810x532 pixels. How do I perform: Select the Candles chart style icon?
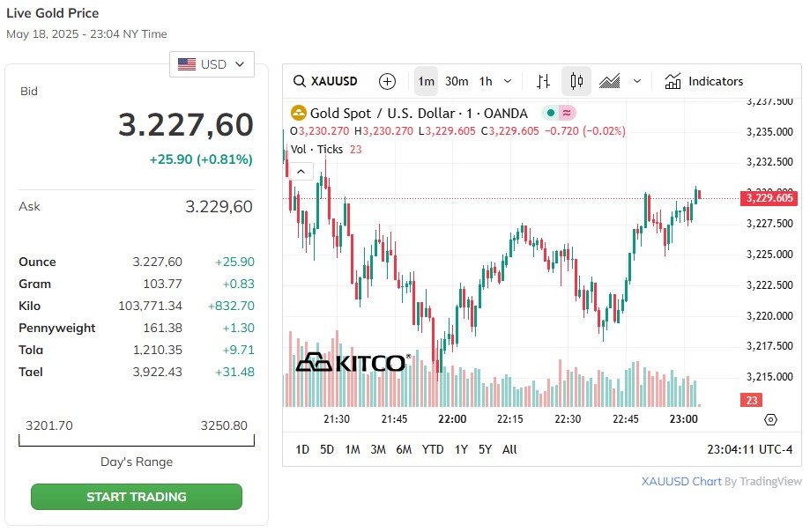tap(576, 82)
